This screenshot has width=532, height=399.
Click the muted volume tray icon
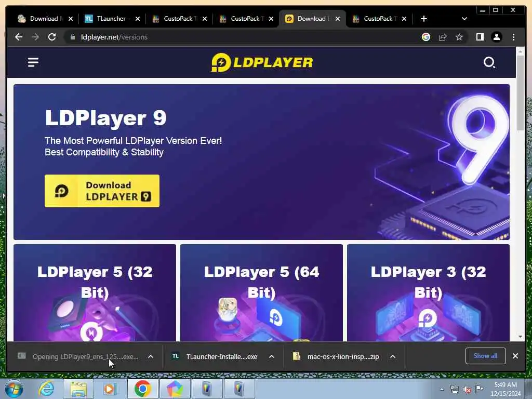467,390
